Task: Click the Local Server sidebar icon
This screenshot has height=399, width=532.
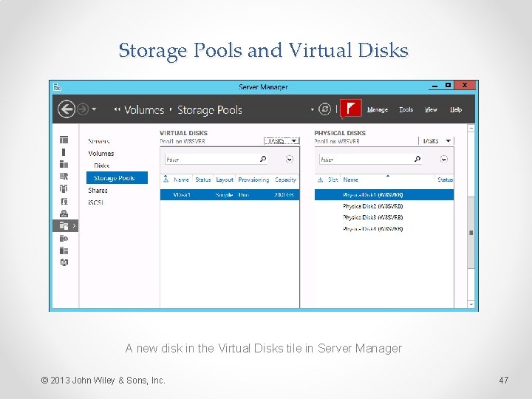Action: click(x=64, y=152)
